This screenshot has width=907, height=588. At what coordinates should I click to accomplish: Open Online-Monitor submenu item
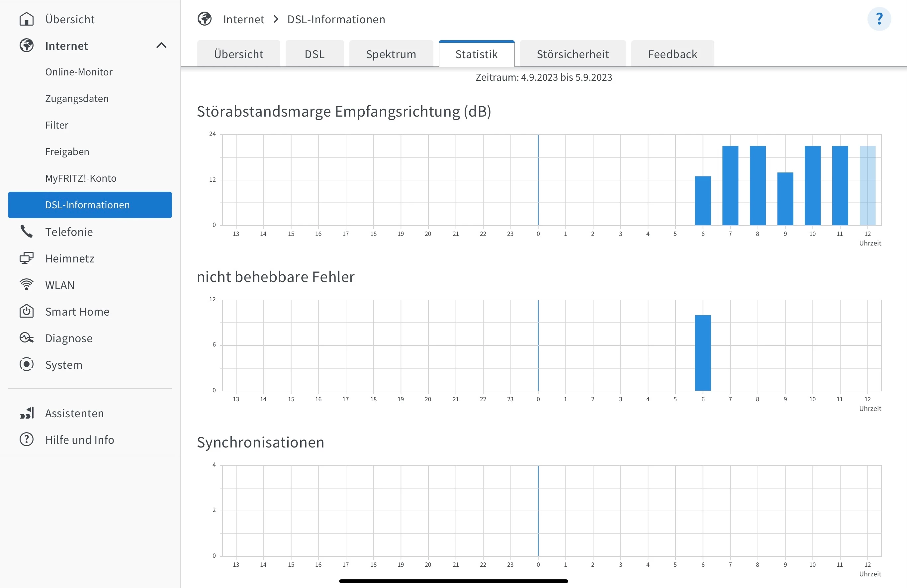coord(79,72)
